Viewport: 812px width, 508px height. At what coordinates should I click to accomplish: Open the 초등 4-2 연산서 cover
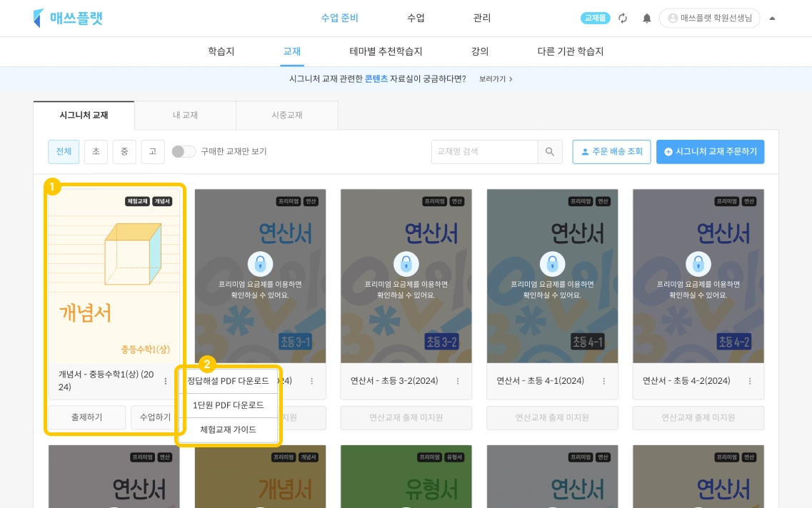click(698, 275)
